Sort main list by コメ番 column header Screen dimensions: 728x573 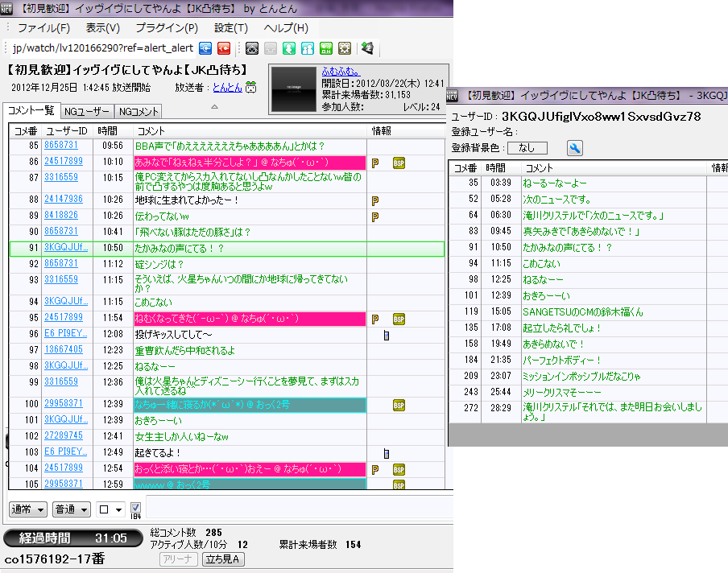point(25,131)
